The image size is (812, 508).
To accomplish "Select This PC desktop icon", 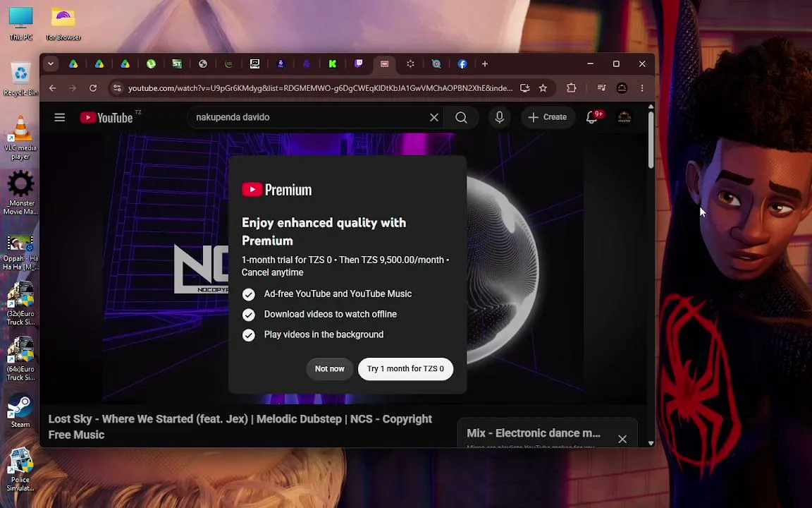I will [x=20, y=24].
